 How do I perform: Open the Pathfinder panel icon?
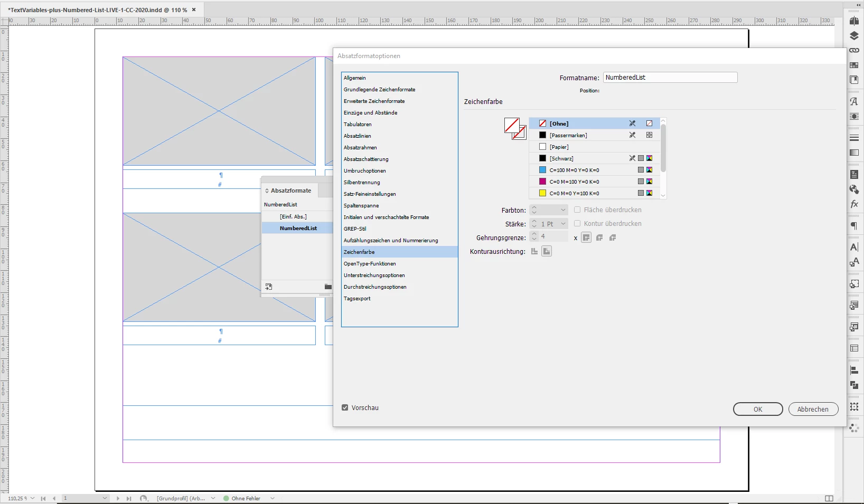[854, 385]
